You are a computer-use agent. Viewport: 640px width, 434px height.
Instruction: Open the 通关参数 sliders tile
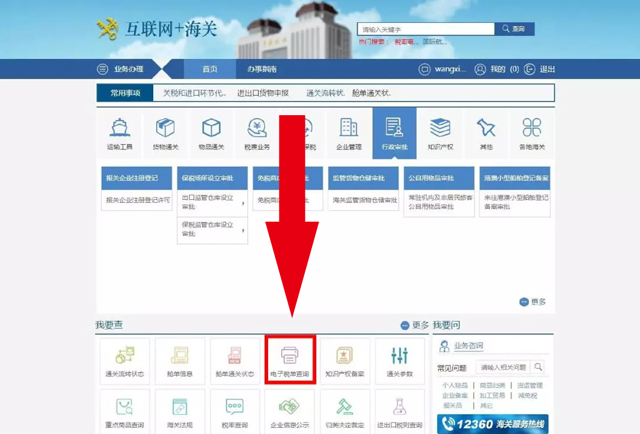coord(400,361)
